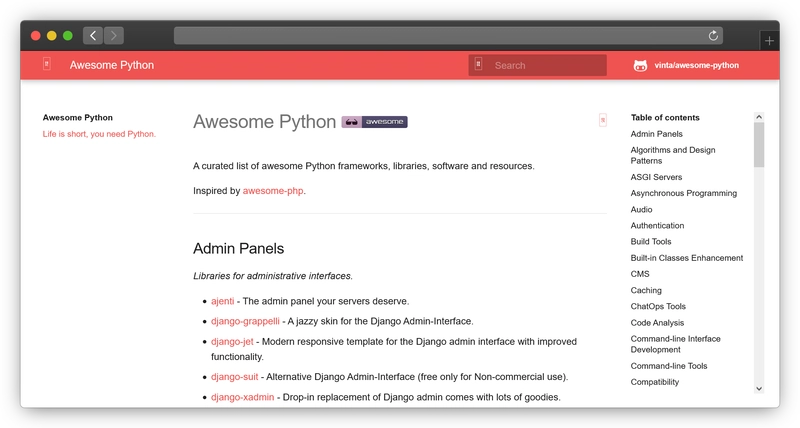800x428 pixels.
Task: Click the Admin Panels section heading
Action: 238,248
